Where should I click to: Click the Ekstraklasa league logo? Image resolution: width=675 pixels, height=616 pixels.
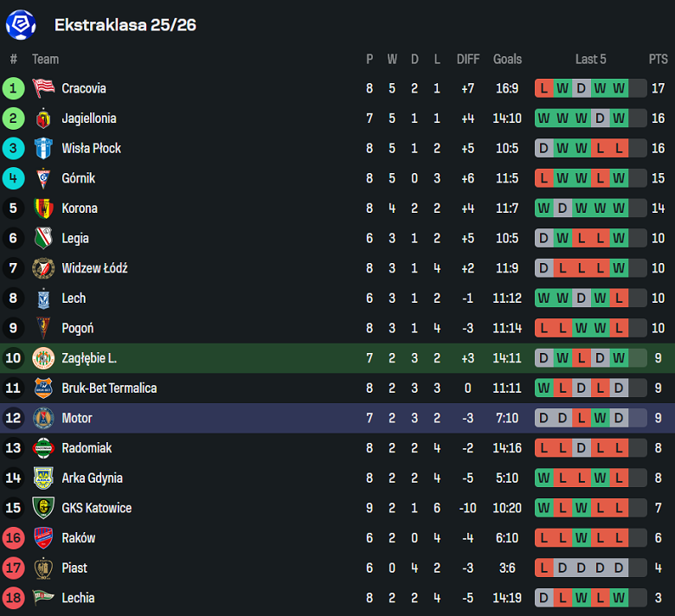(21, 24)
